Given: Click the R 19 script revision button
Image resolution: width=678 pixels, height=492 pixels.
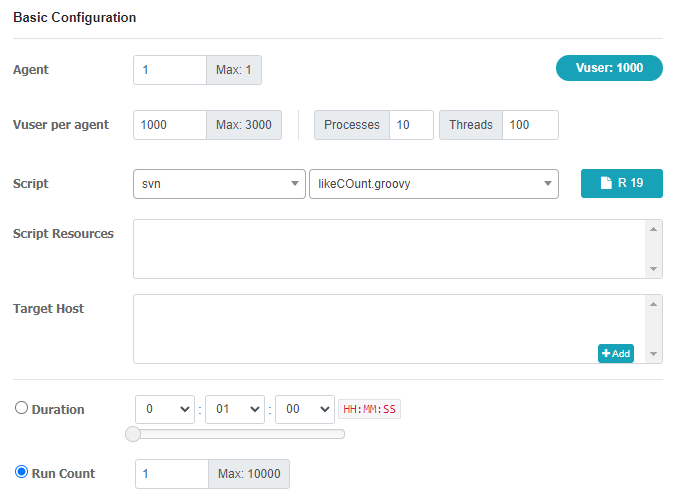Looking at the screenshot, I should pyautogui.click(x=621, y=183).
